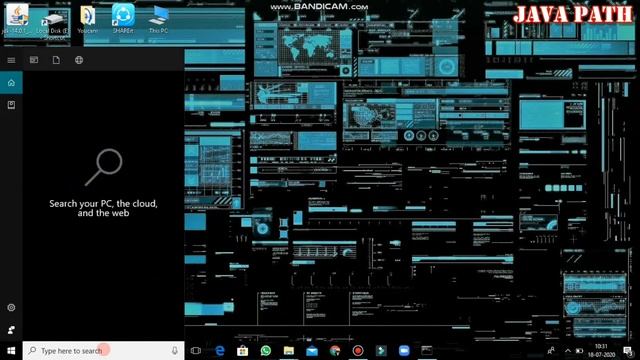The width and height of the screenshot is (640, 360).
Task: Filter search results by Documents
Action: pyautogui.click(x=56, y=60)
